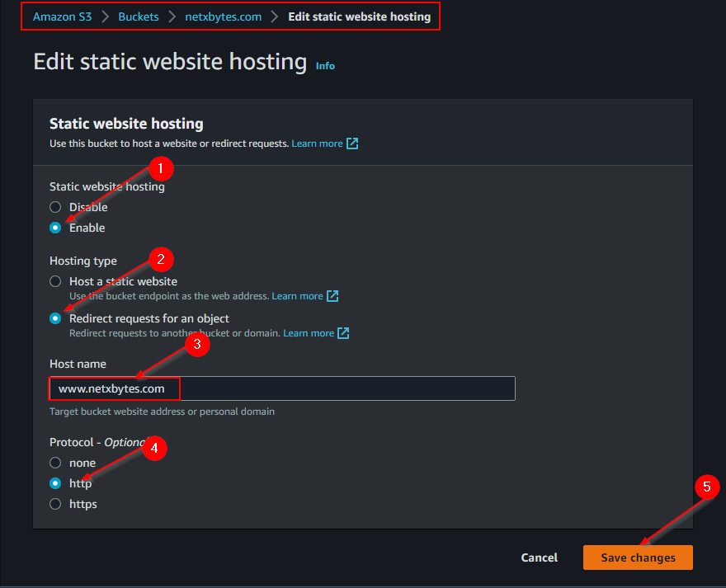Click external link icon after bucket endpoint text
This screenshot has height=588, width=726.
coord(332,296)
